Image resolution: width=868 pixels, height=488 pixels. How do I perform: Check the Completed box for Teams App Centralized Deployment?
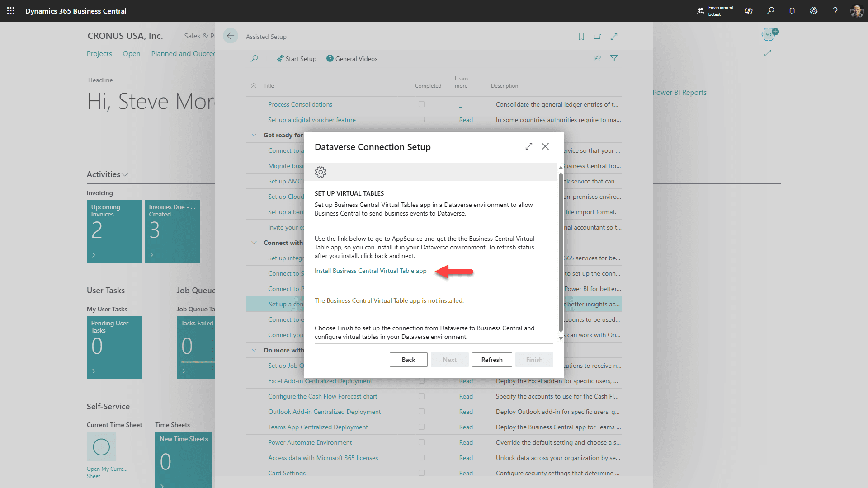421,427
